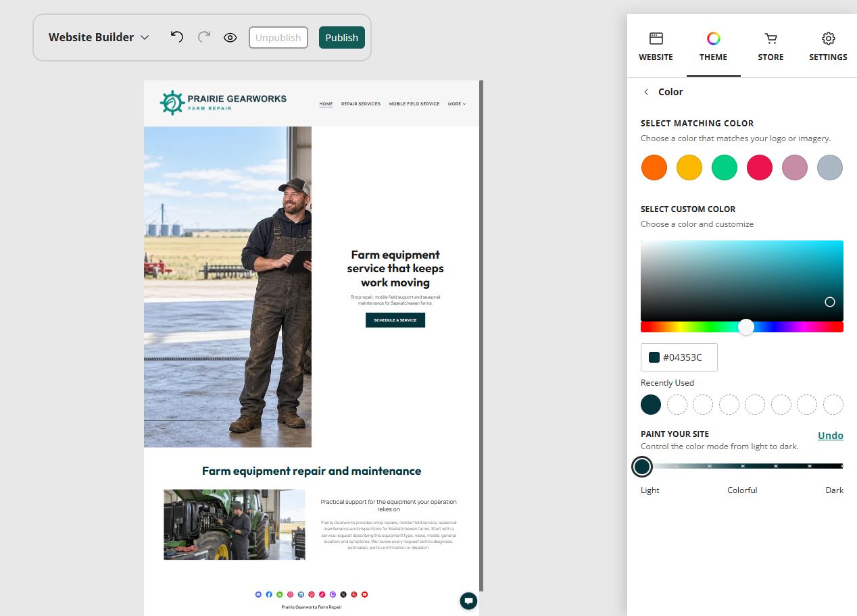Click the YouTube social icon
This screenshot has width=857, height=616.
364,594
